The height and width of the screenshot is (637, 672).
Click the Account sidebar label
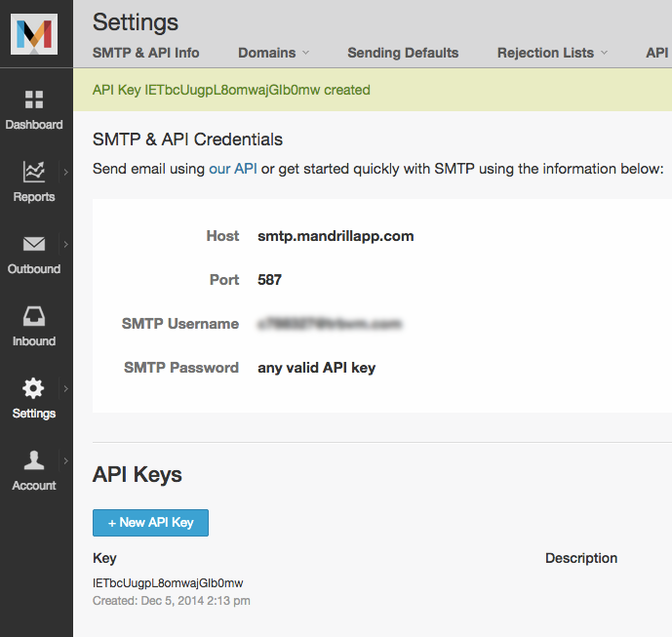[x=34, y=486]
